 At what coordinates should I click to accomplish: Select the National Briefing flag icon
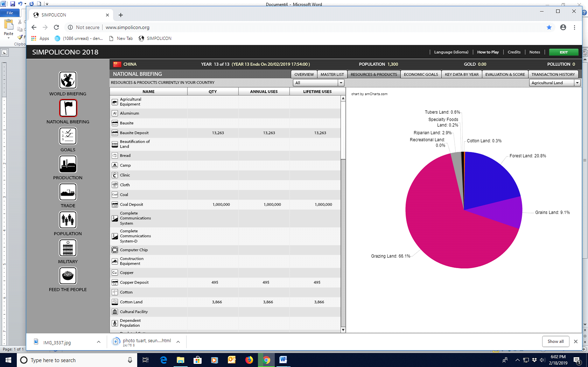pos(68,108)
